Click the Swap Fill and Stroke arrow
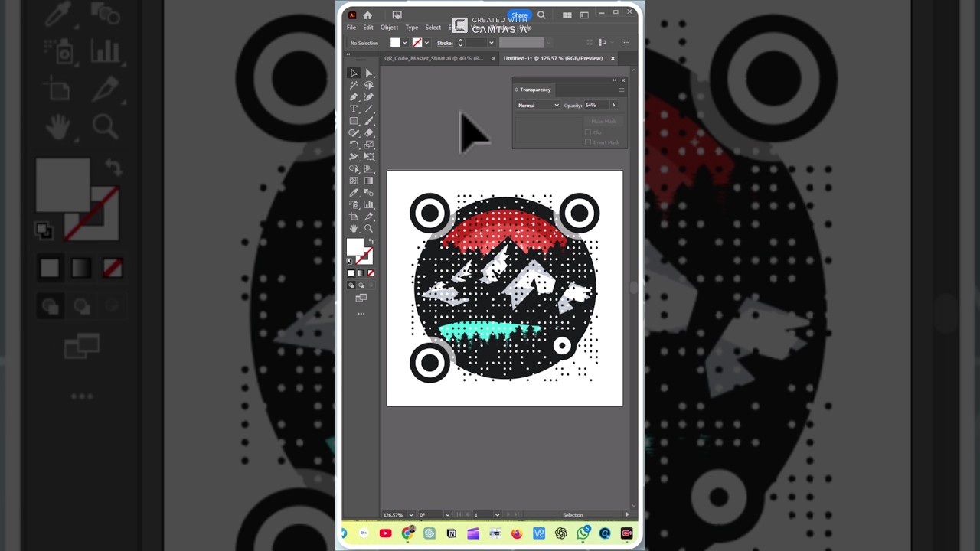Screen dimensions: 980x551 point(371,242)
